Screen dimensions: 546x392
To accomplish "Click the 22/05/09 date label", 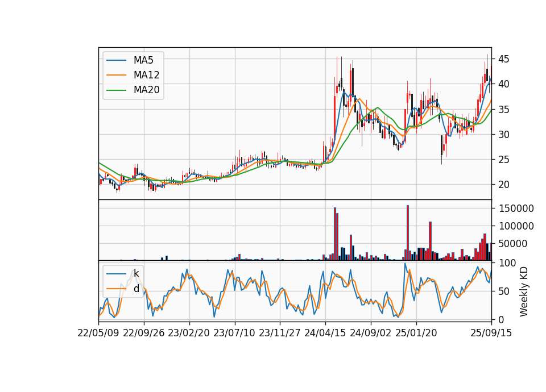I will 98,333.
